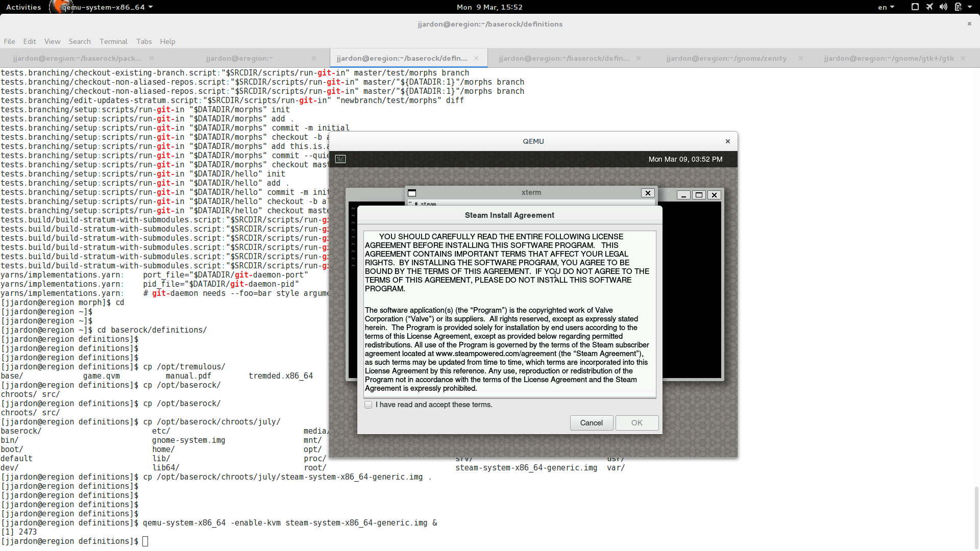Viewport: 980px width, 551px height.
Task: Open the Terminal menu
Action: tap(113, 41)
